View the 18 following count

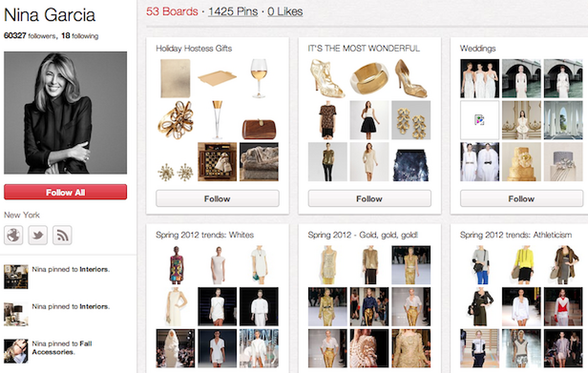pos(80,36)
